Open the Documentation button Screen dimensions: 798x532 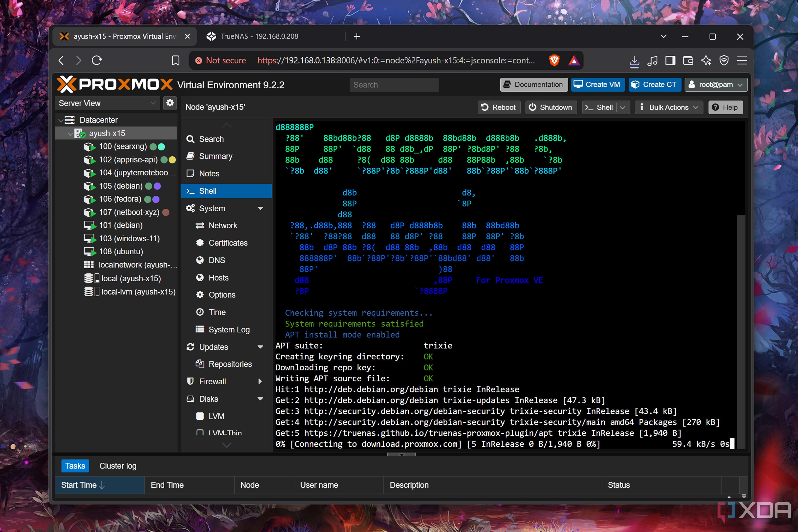click(534, 84)
